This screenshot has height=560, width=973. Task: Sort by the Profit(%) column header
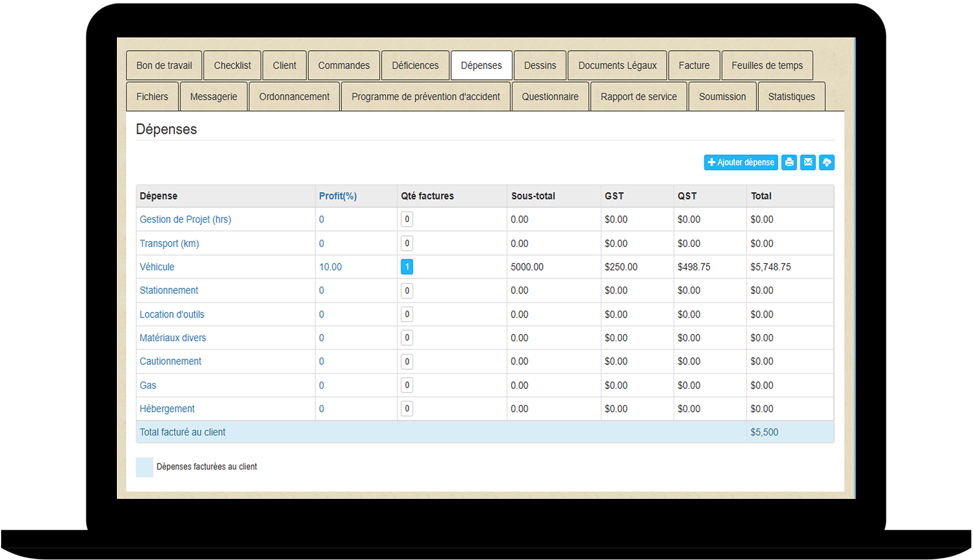pos(338,196)
